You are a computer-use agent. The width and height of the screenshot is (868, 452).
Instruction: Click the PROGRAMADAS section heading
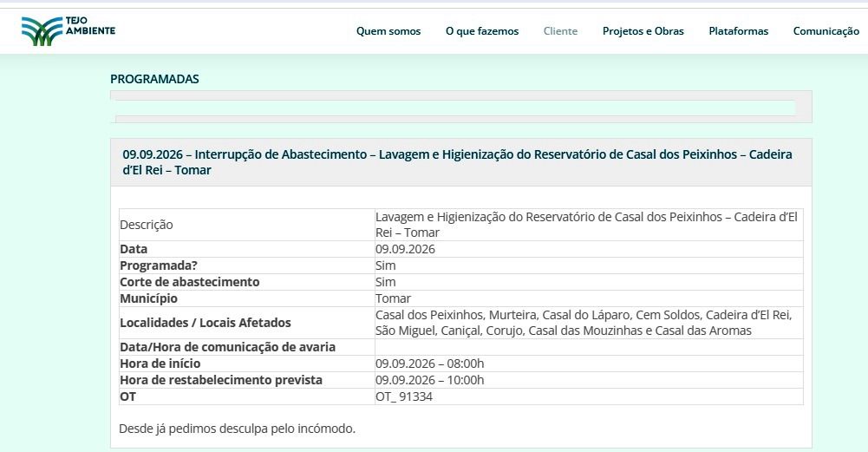(154, 79)
